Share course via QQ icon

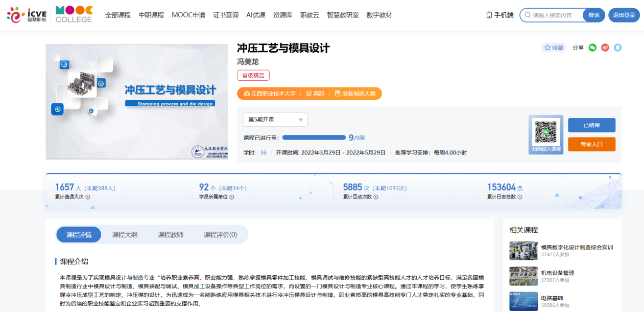(617, 48)
